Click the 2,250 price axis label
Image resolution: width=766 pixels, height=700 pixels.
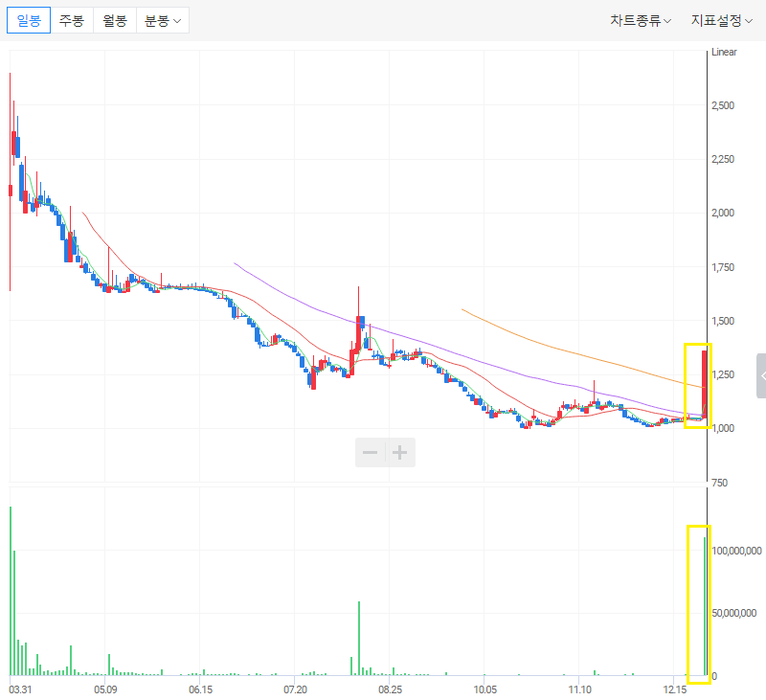click(x=723, y=159)
